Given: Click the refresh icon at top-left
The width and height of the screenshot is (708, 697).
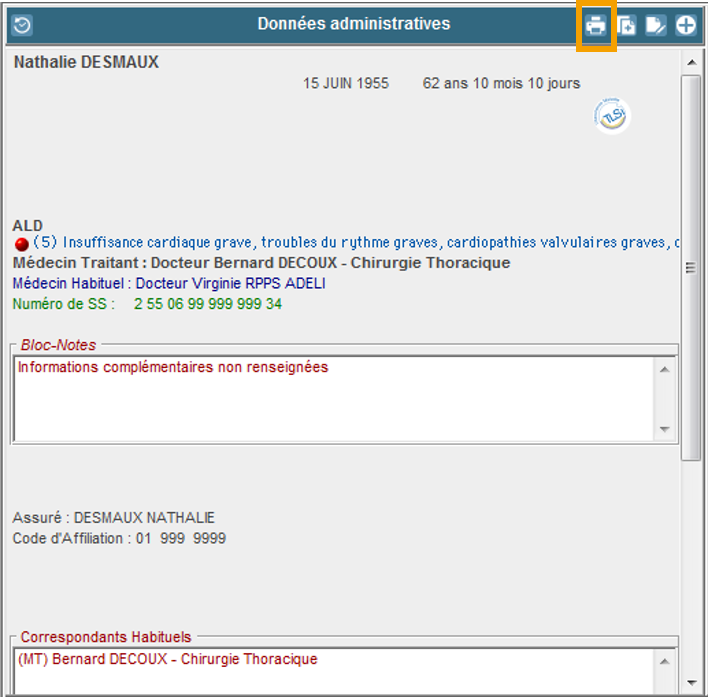Looking at the screenshot, I should [21, 25].
